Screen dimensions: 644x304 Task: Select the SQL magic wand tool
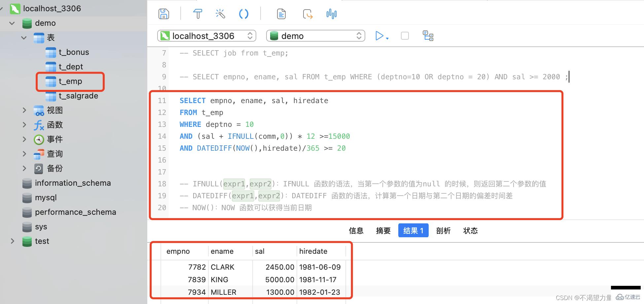click(220, 14)
